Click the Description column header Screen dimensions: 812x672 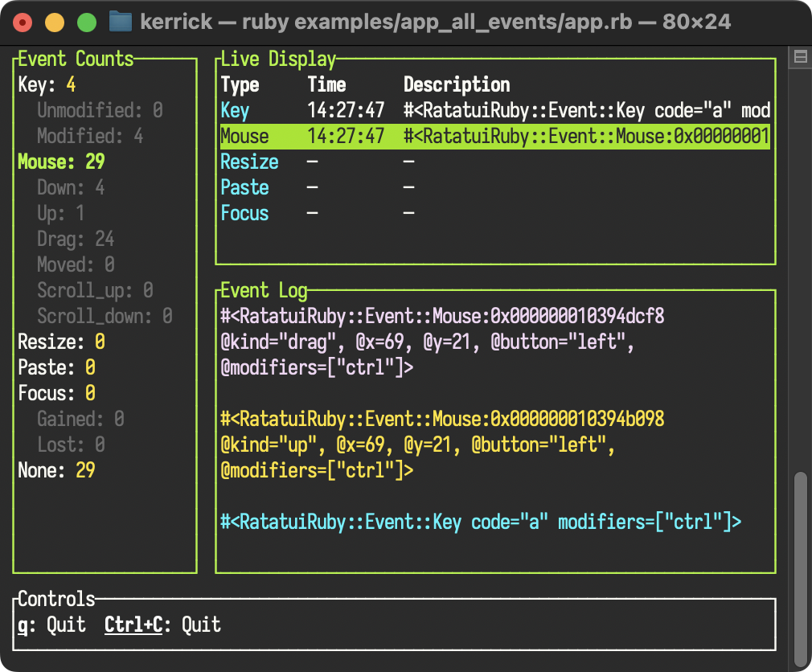coord(457,85)
